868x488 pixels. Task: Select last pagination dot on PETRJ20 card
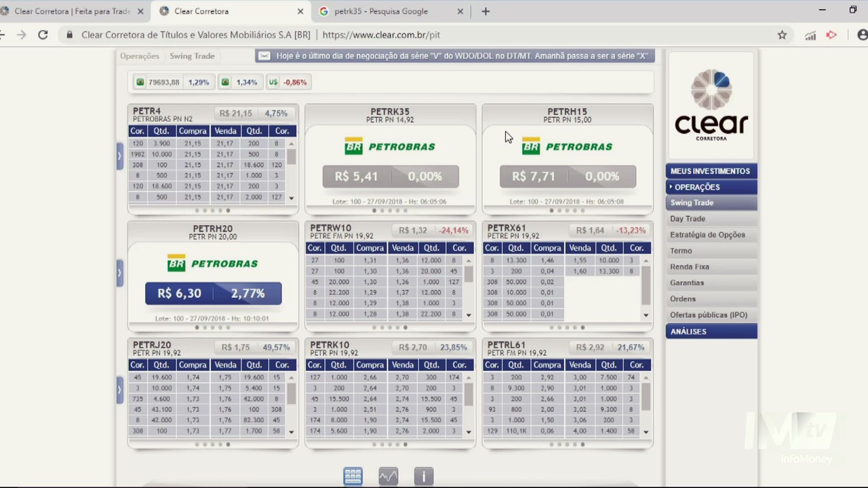pos(228,445)
